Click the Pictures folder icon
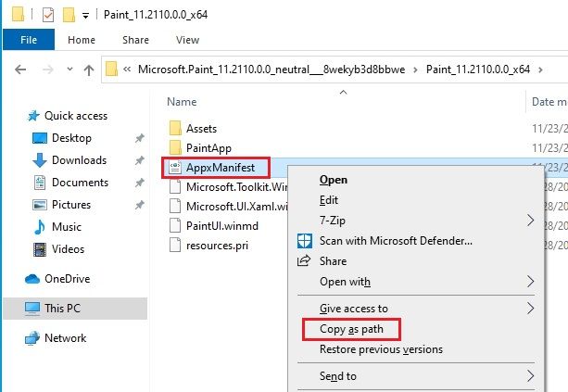The width and height of the screenshot is (568, 392). tap(40, 205)
